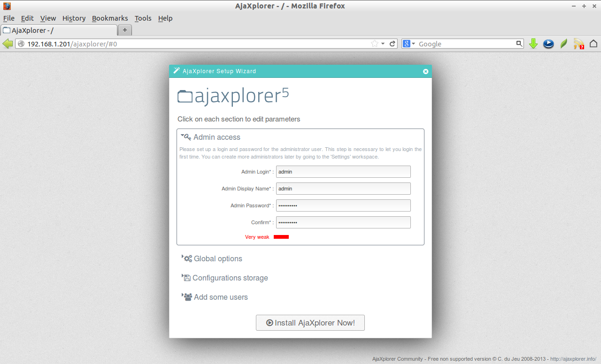601x364 pixels.
Task: Click 'Click on each section to edit parameters' text
Action: (239, 119)
